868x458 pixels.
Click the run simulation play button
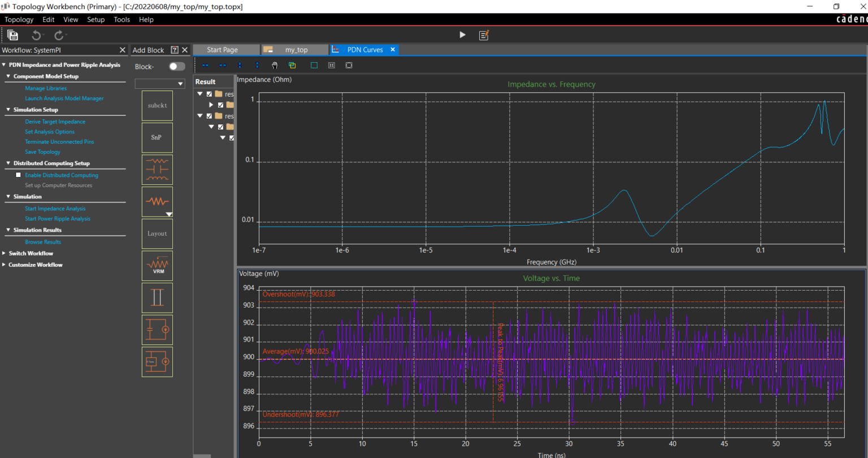[x=462, y=35]
